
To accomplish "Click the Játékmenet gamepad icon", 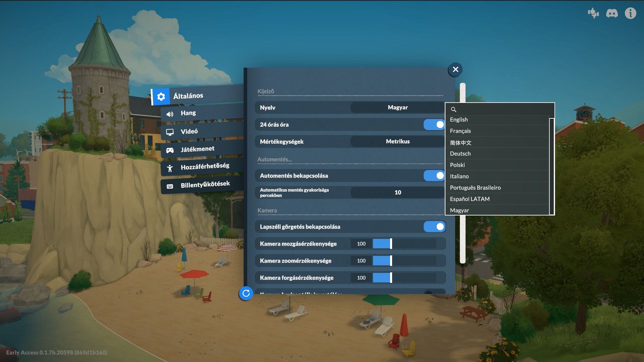I will (170, 150).
